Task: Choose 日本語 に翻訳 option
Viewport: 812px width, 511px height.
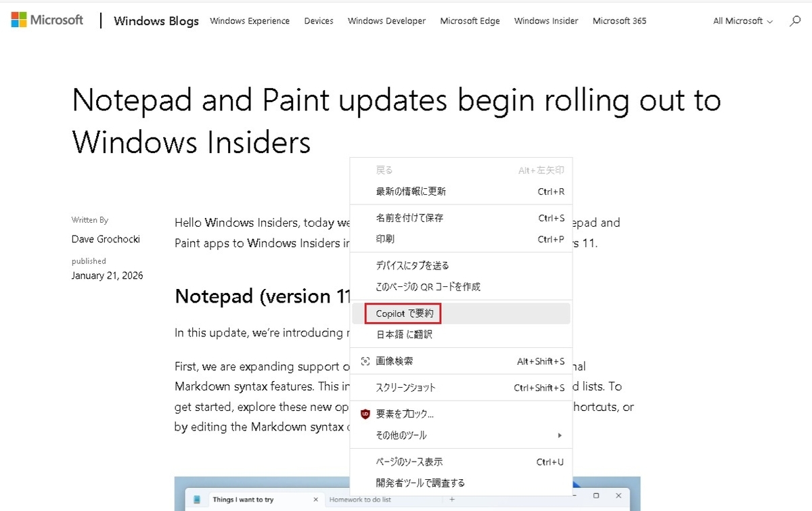Action: coord(461,334)
